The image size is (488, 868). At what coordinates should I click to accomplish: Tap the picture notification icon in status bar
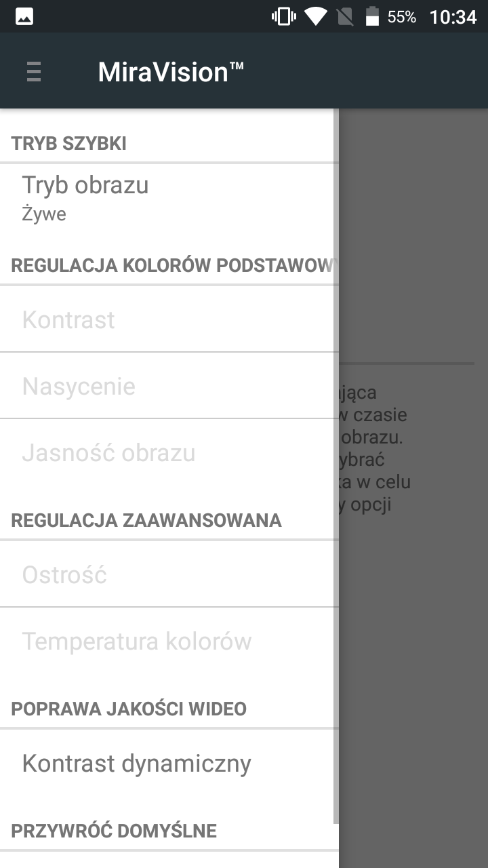[24, 16]
